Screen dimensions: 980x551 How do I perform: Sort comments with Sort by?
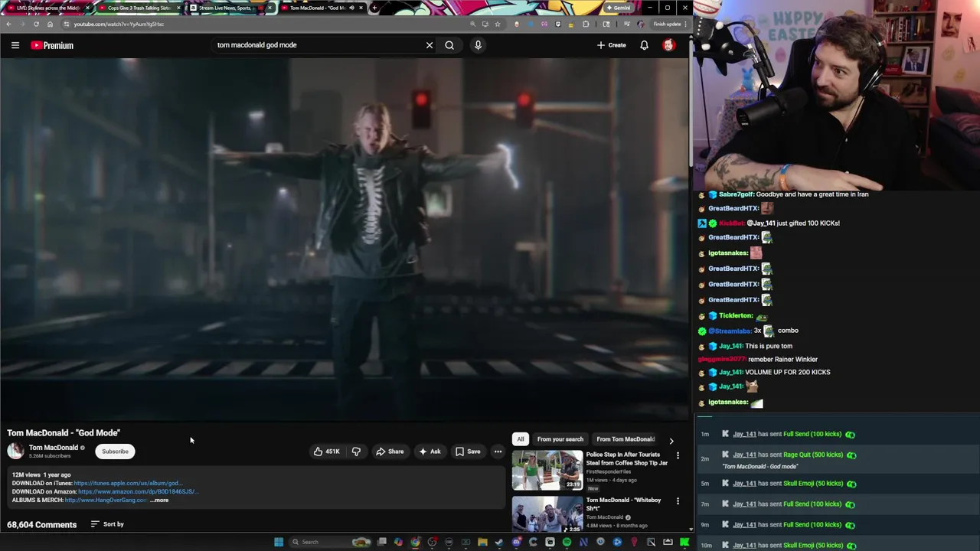(x=107, y=524)
